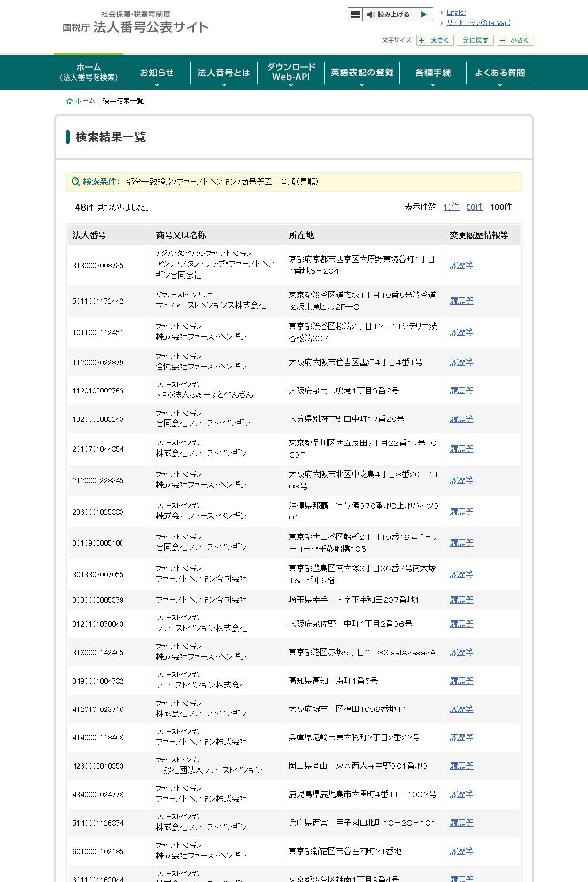Open the サイトマップ(Site Map) link
Image resolution: width=588 pixels, height=882 pixels.
(478, 23)
